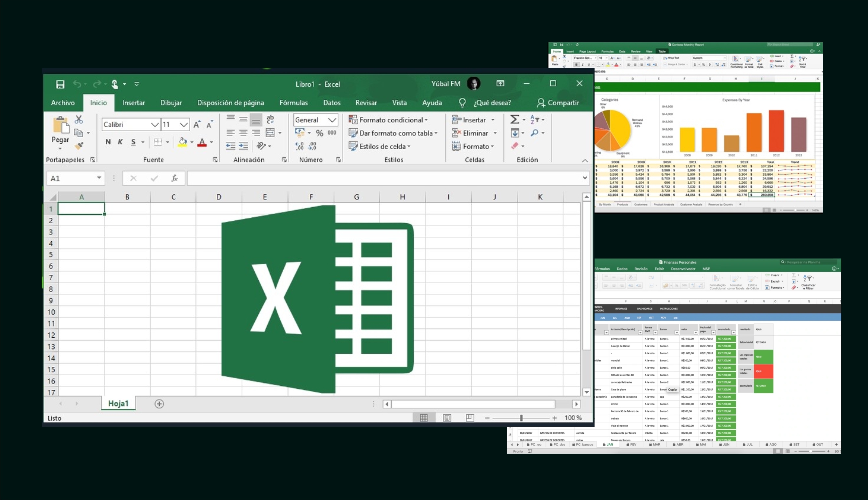The image size is (868, 500).
Task: Increase font size with the large A icon
Action: click(x=197, y=124)
